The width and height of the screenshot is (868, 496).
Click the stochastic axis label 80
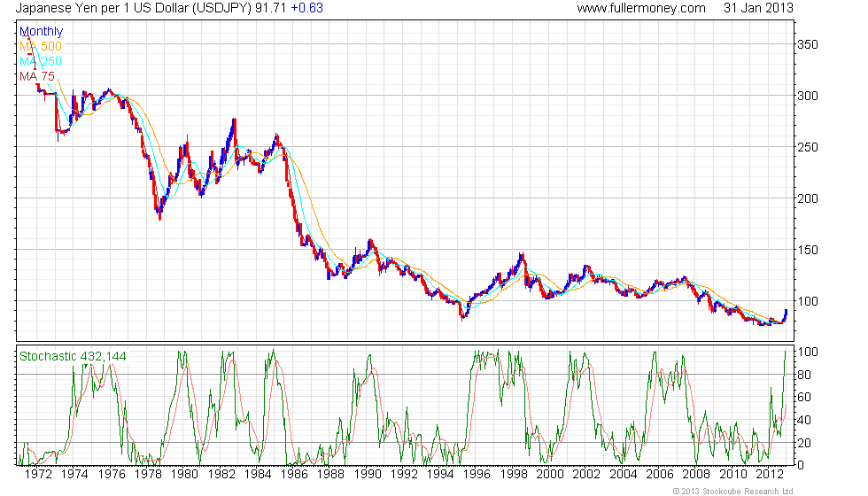click(x=804, y=375)
